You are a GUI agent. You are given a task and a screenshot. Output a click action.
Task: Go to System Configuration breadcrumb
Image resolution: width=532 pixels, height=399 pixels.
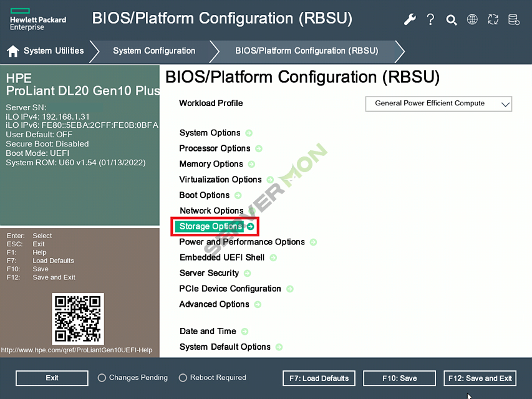pos(154,51)
